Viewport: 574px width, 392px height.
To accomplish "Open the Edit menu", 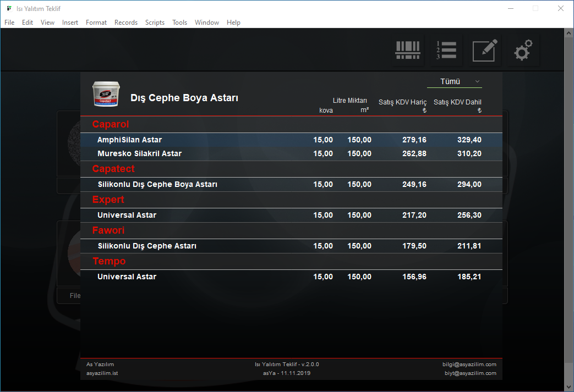I will point(28,23).
